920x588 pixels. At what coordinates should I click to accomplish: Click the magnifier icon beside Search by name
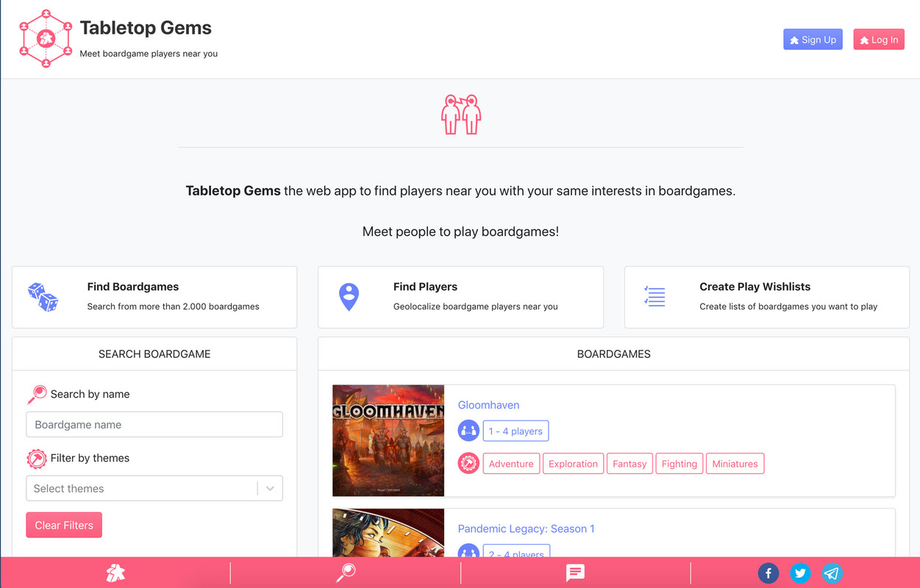click(37, 395)
